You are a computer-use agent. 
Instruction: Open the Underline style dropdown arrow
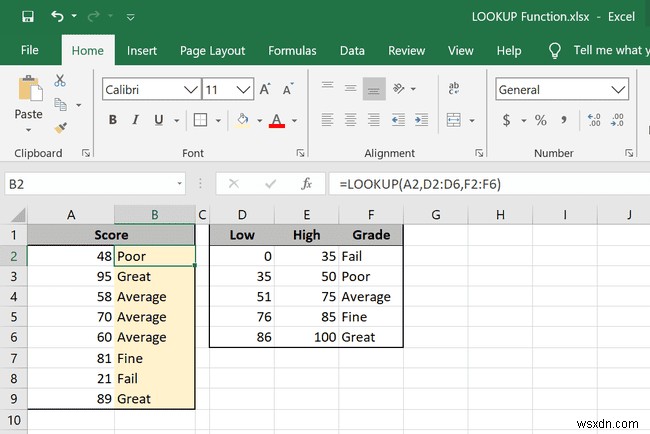pyautogui.click(x=177, y=121)
